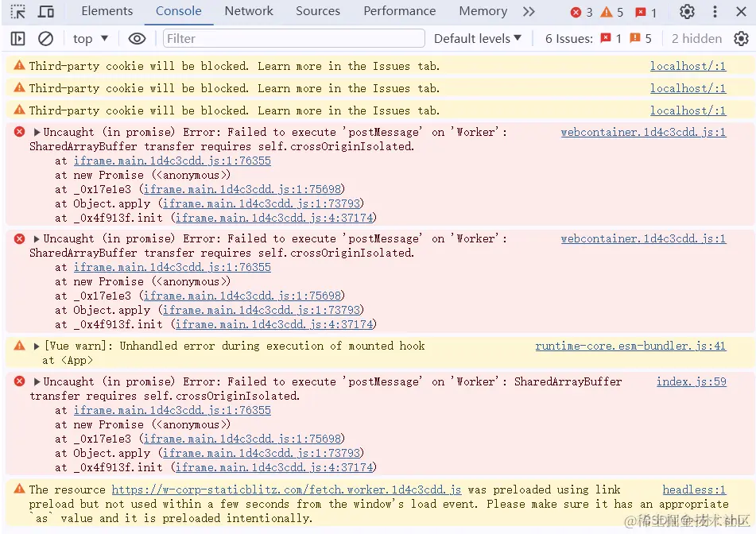Open iframe.main link 4:37174 in the second error
Screen dimensions: 756x534
coord(274,324)
